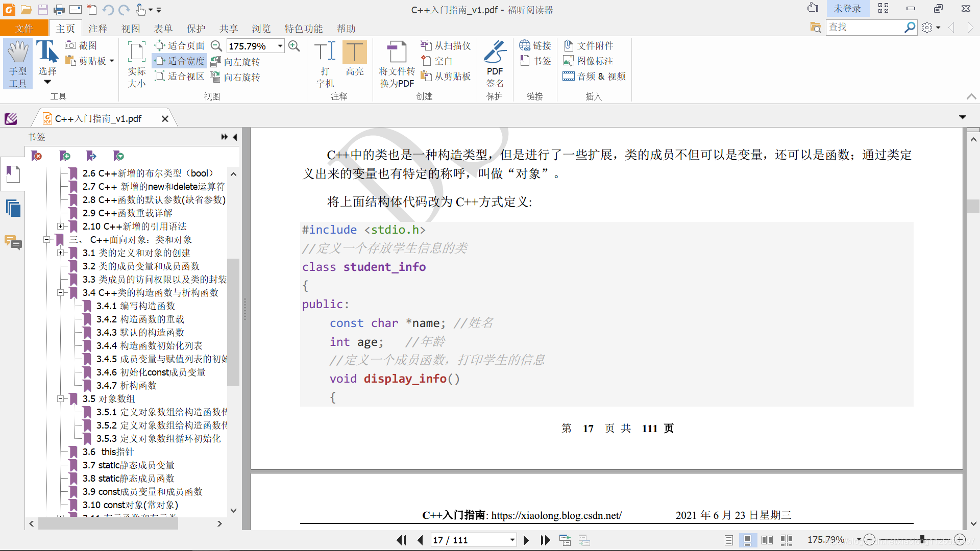
Task: Click the Snapshot (截图) tool
Action: [81, 45]
